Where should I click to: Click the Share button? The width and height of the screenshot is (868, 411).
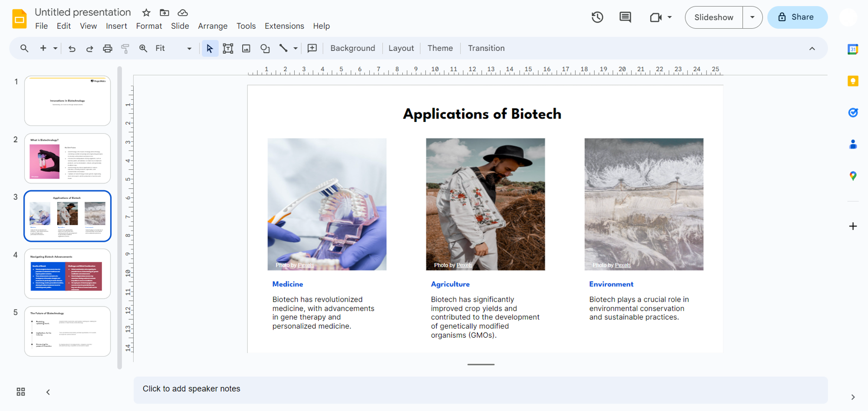797,17
